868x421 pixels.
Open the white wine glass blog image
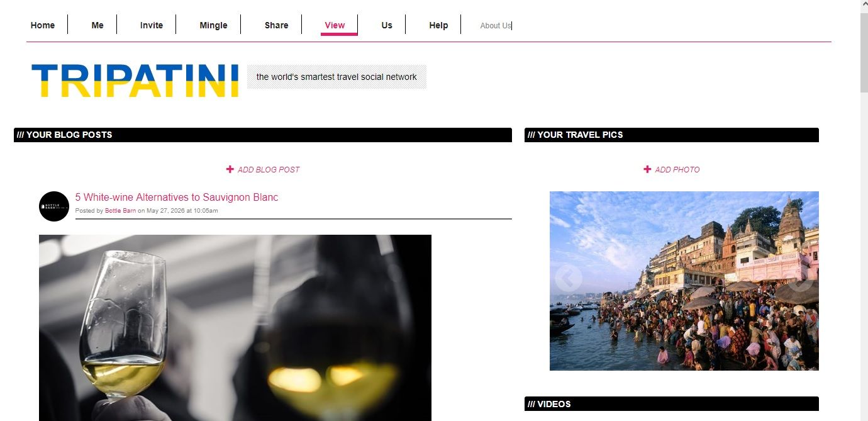[x=235, y=328]
